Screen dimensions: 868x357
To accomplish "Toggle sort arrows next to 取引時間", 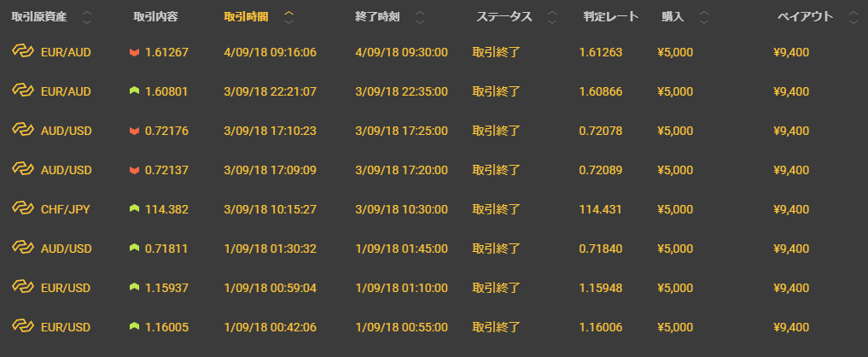I will [x=288, y=17].
